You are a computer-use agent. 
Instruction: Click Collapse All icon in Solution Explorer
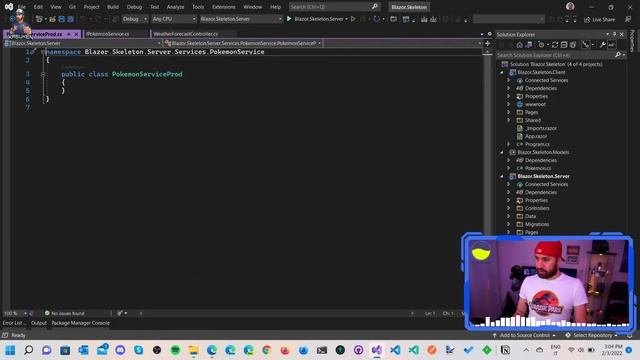564,45
